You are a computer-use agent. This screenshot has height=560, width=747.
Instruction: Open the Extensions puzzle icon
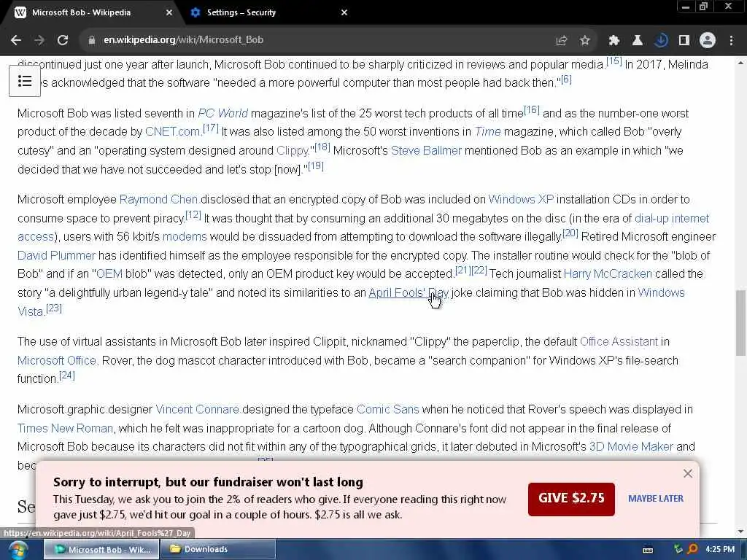pyautogui.click(x=614, y=41)
